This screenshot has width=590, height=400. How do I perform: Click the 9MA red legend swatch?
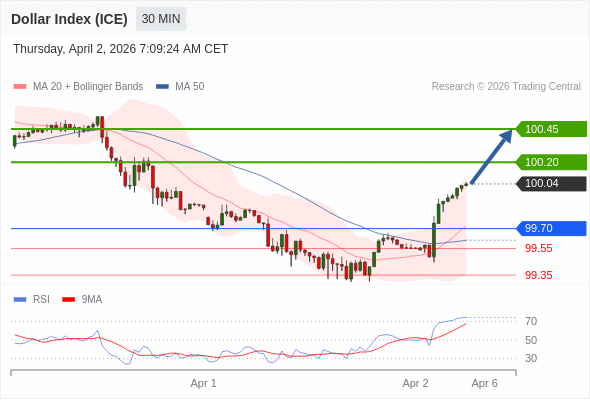tap(68, 300)
